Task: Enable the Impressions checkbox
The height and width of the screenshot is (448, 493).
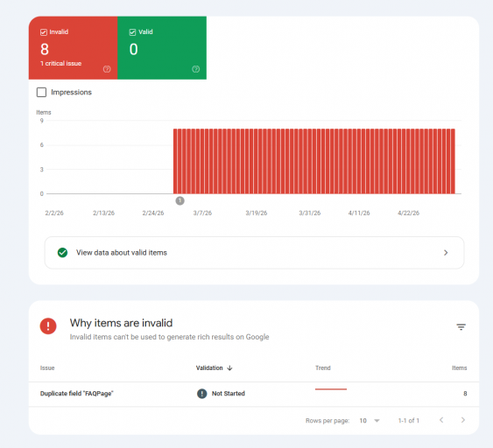Action: pyautogui.click(x=41, y=93)
